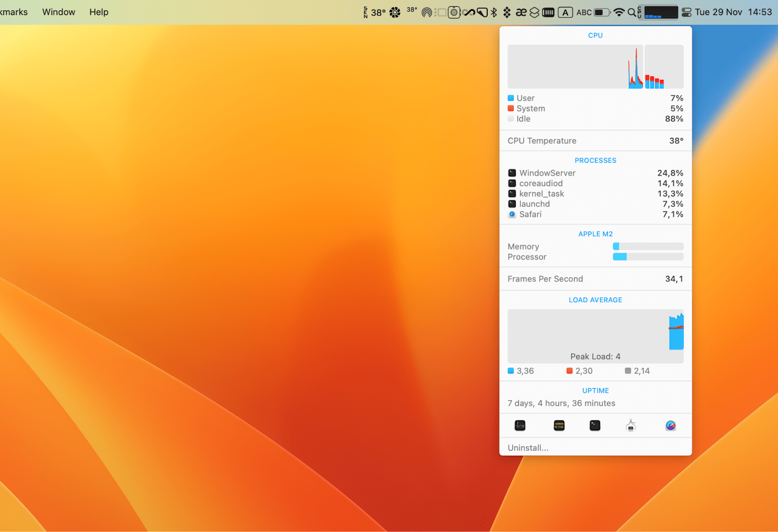Click the Processor usage bar
778x532 pixels.
[648, 257]
